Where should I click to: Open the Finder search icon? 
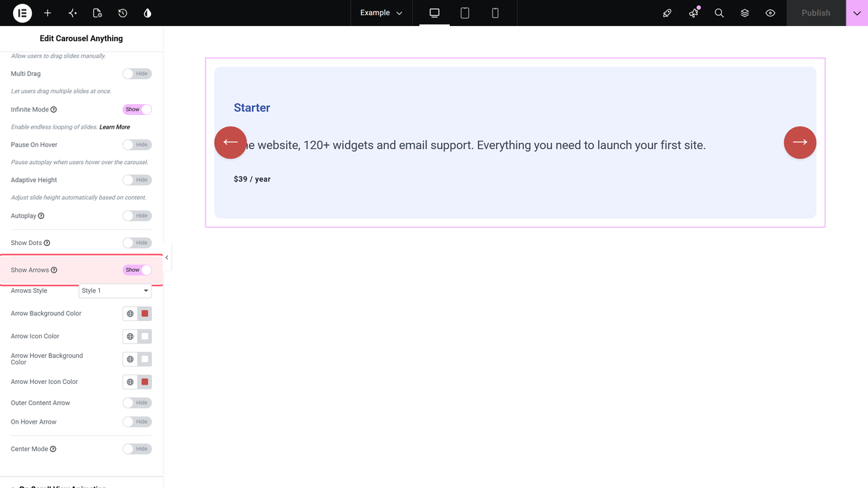(719, 13)
